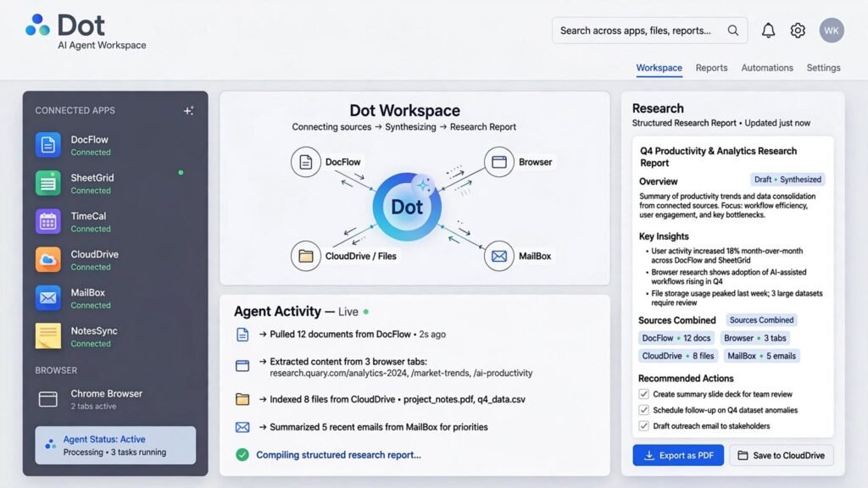This screenshot has height=488, width=868.
Task: Click the CloudDrive • 8 files chip
Action: click(x=677, y=356)
